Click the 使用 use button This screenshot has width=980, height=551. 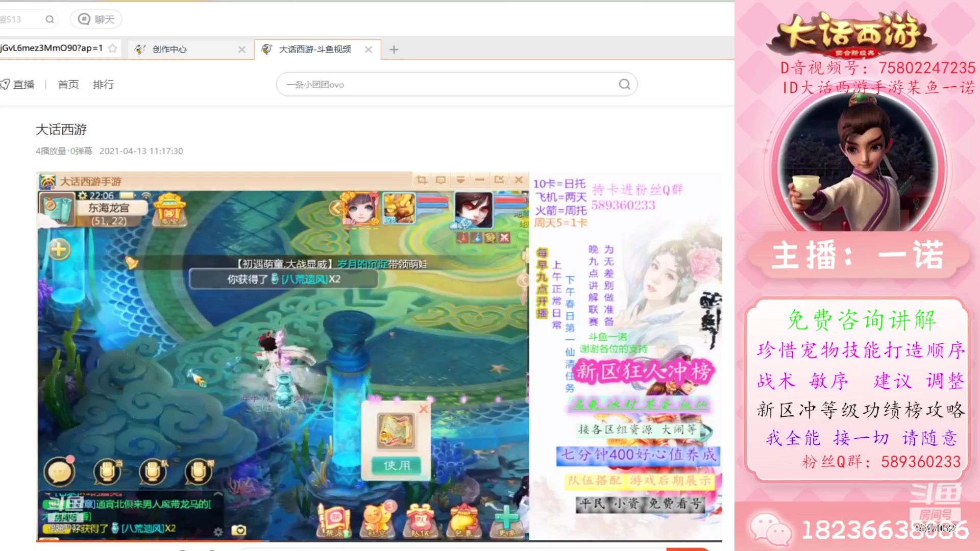click(x=397, y=465)
